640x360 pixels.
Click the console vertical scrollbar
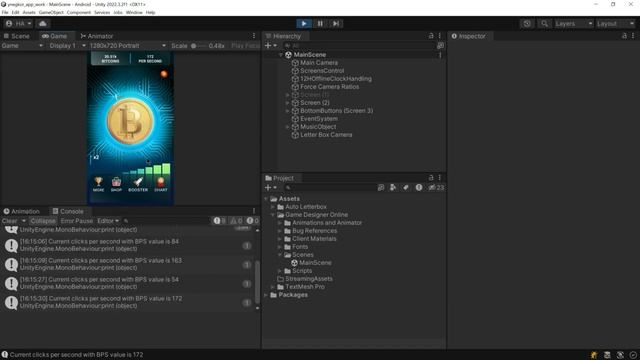[x=257, y=282]
